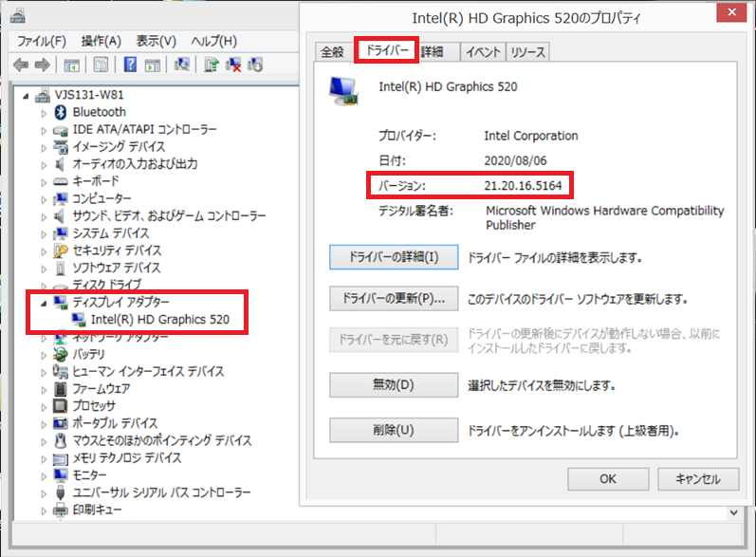Expand メモリ テクノロジ デバイス node

click(x=44, y=458)
